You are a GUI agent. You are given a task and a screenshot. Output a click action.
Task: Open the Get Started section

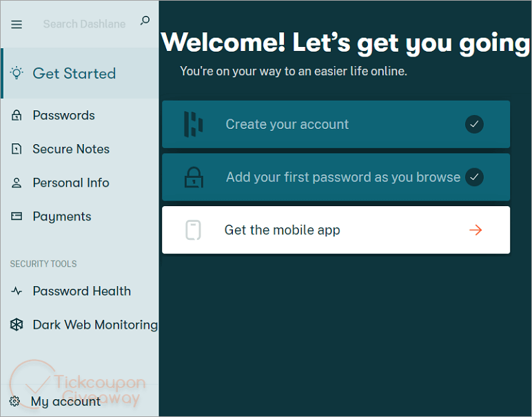tap(80, 73)
